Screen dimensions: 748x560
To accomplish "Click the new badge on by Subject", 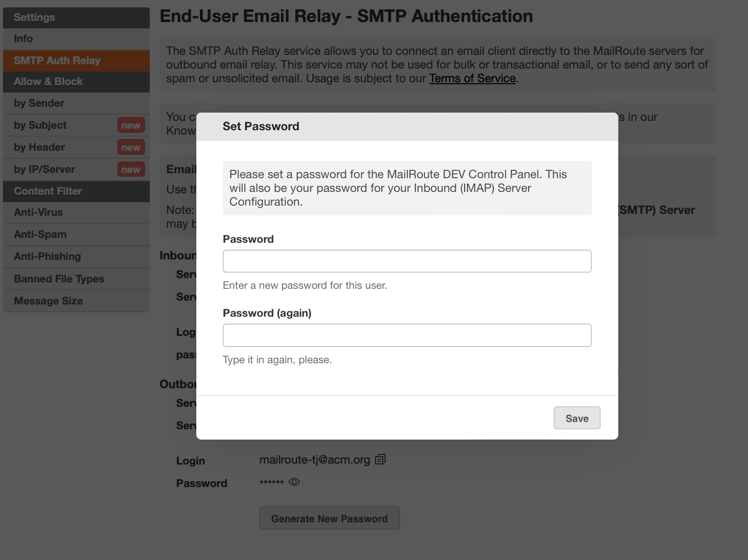I will click(131, 125).
